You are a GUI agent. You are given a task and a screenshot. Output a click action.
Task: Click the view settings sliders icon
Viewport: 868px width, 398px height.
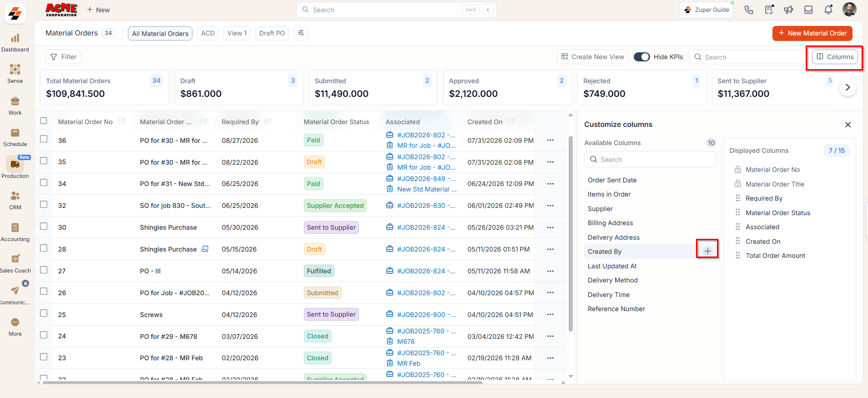pos(301,33)
